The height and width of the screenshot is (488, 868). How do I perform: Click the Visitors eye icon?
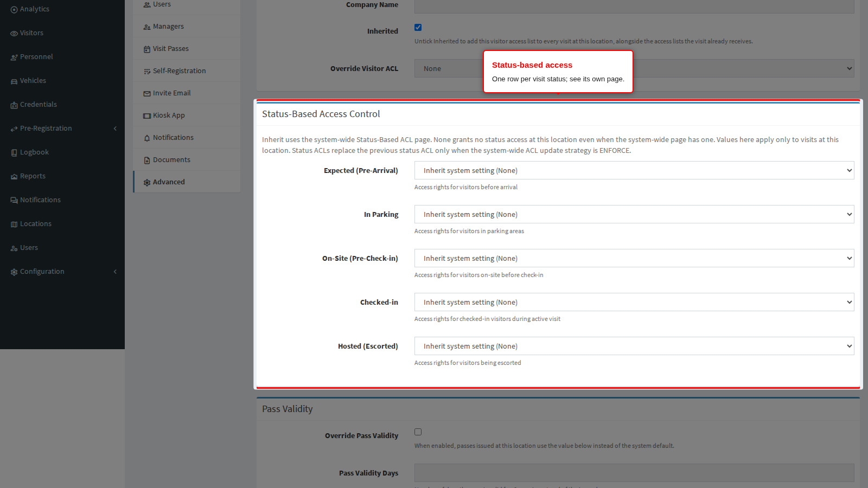coord(14,34)
